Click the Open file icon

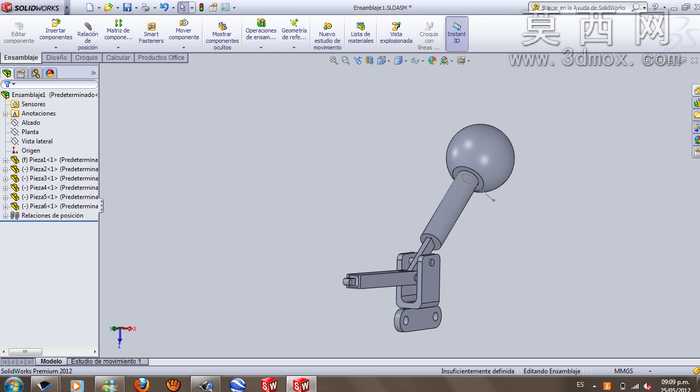click(x=108, y=8)
